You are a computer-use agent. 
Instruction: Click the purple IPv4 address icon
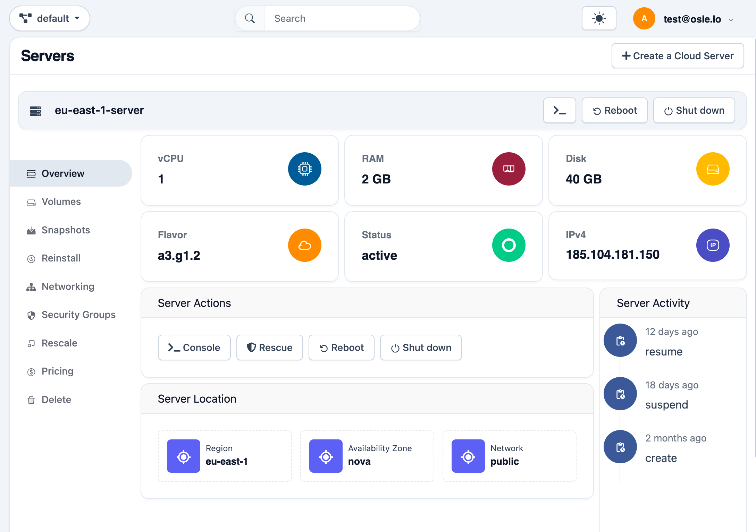pyautogui.click(x=713, y=245)
